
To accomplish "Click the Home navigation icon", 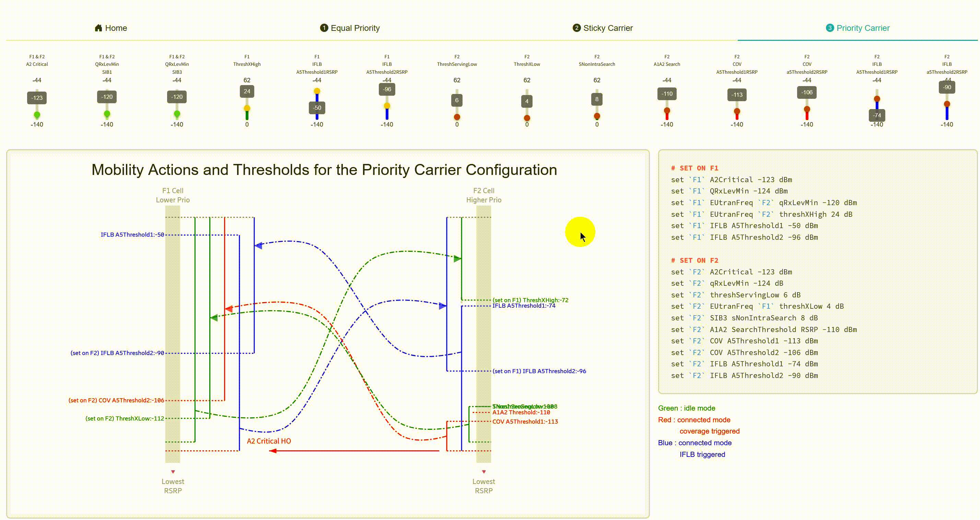I will (97, 28).
